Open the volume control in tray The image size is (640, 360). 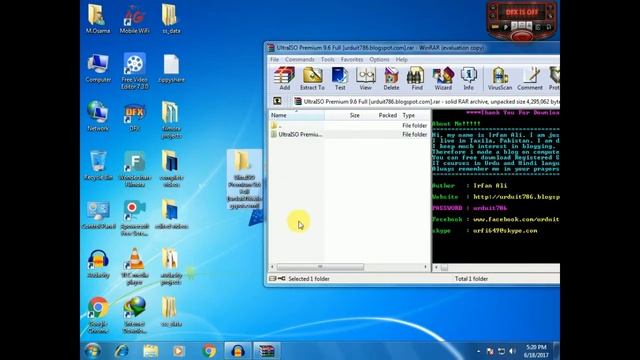point(512,351)
